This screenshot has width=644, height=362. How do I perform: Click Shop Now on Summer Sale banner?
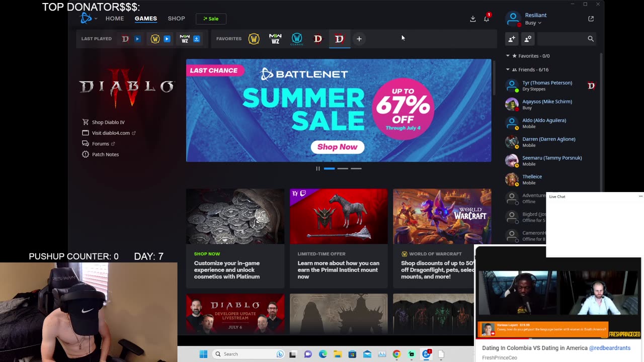tap(338, 147)
